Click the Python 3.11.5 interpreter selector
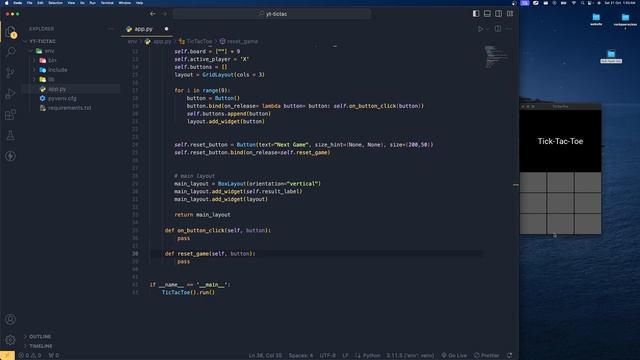This screenshot has height=360, width=640. point(410,356)
